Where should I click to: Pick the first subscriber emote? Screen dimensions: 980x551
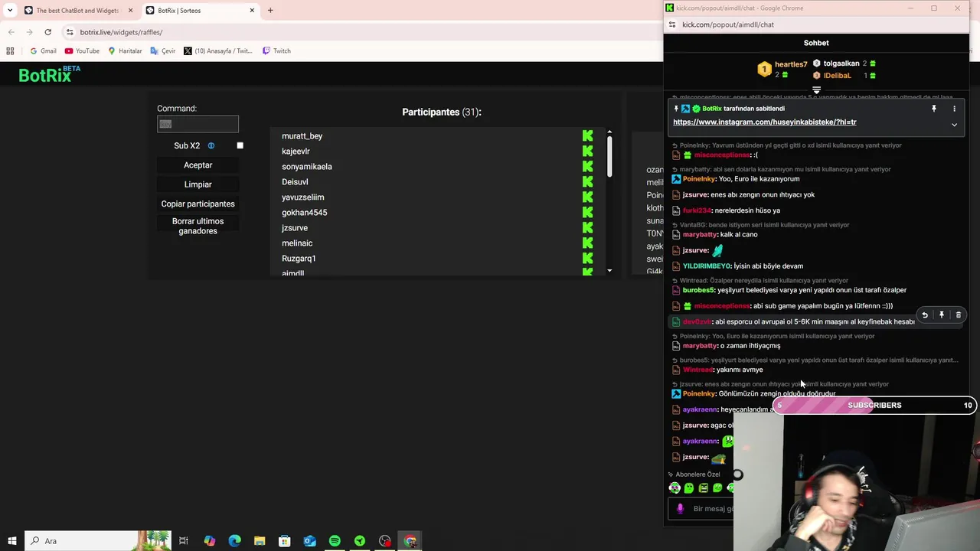pos(675,487)
